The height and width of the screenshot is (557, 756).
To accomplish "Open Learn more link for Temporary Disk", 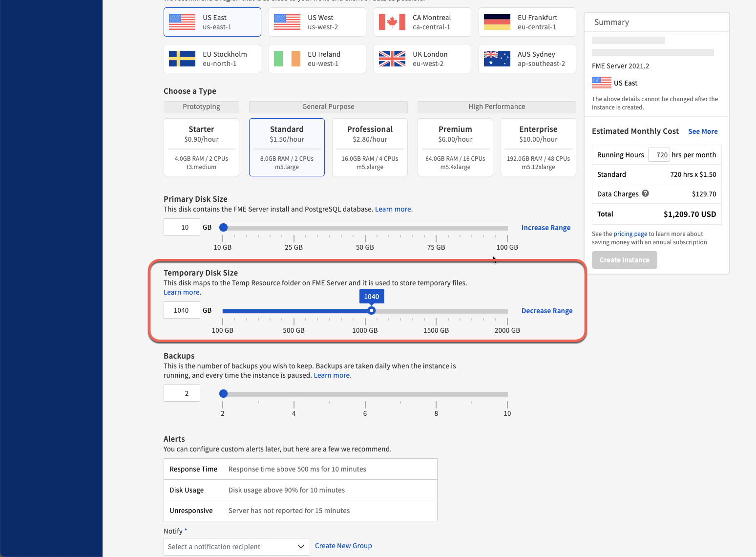I will point(182,292).
